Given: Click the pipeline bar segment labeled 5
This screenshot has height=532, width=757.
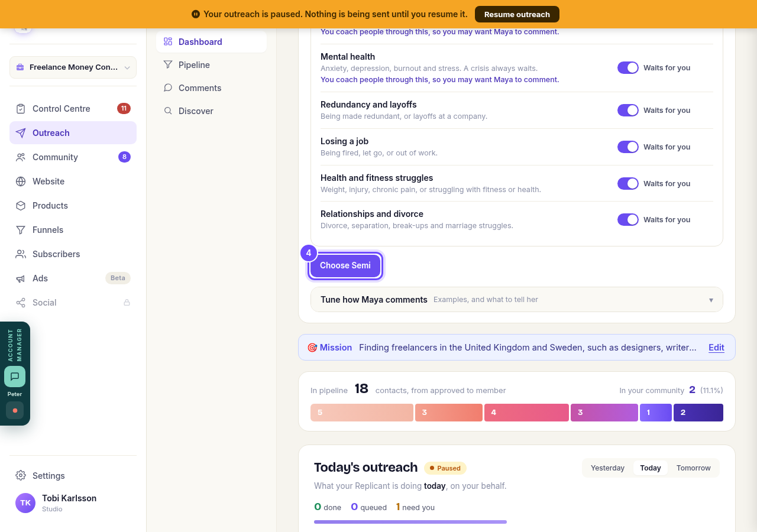Looking at the screenshot, I should pos(362,413).
